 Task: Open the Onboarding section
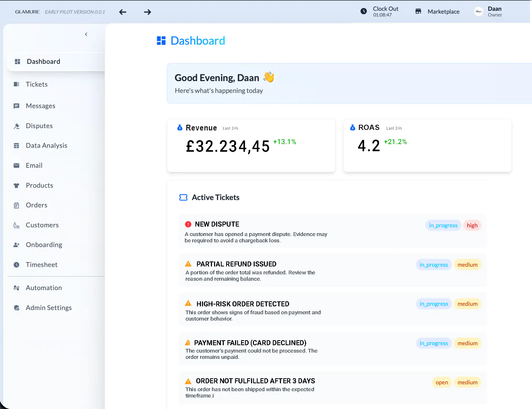[x=44, y=245]
